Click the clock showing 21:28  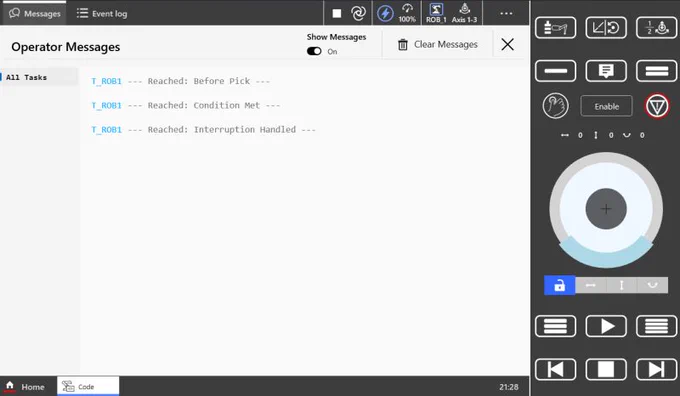[509, 387]
